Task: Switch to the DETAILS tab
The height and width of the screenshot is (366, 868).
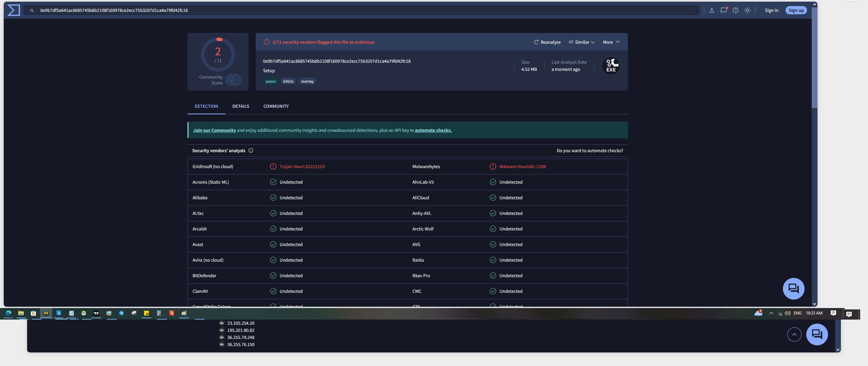Action: [x=241, y=106]
